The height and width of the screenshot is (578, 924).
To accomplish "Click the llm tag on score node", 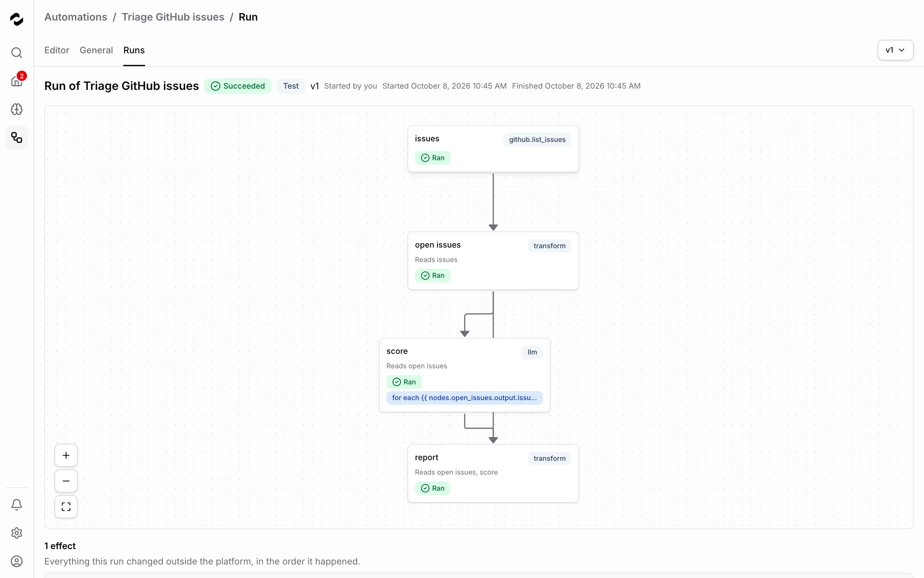I will point(532,352).
